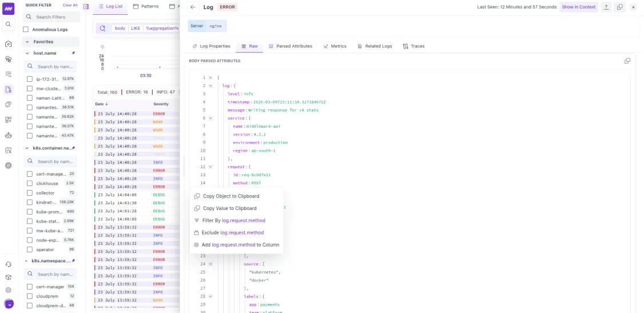
Task: Check the cloudprem namespace filter
Action: point(30,296)
